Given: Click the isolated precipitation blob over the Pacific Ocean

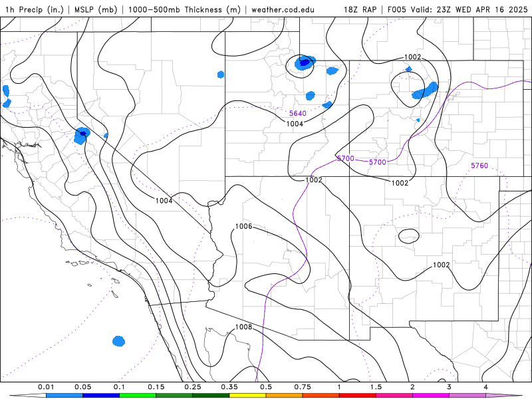Looking at the screenshot, I should pos(119,341).
